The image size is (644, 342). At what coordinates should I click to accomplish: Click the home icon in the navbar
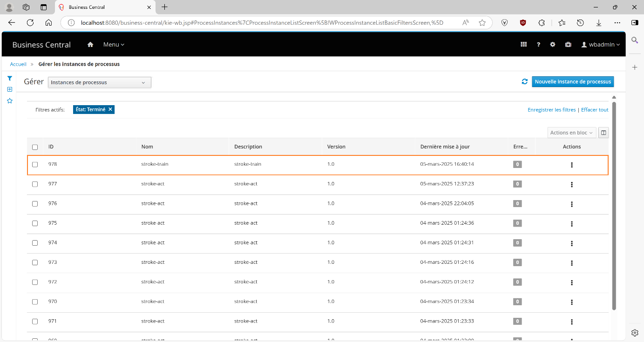coord(90,44)
